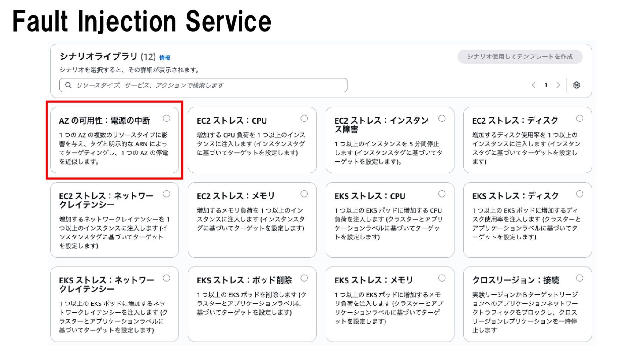
Task: Select the EC2 ストレス インスタンス障害 radio
Action: (442, 118)
